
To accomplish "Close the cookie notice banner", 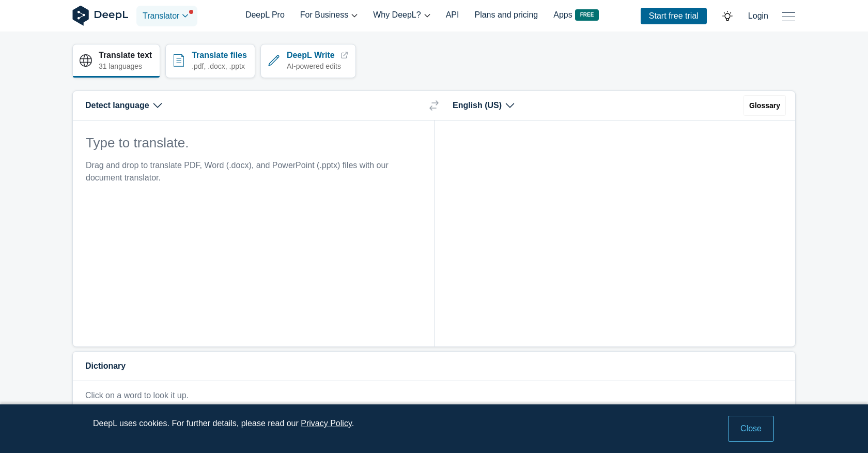I will coord(751,429).
